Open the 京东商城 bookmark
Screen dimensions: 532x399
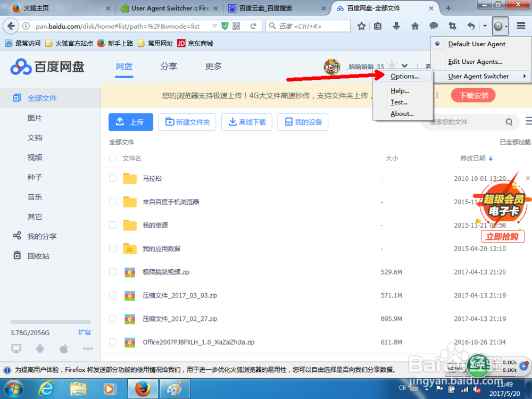[195, 44]
